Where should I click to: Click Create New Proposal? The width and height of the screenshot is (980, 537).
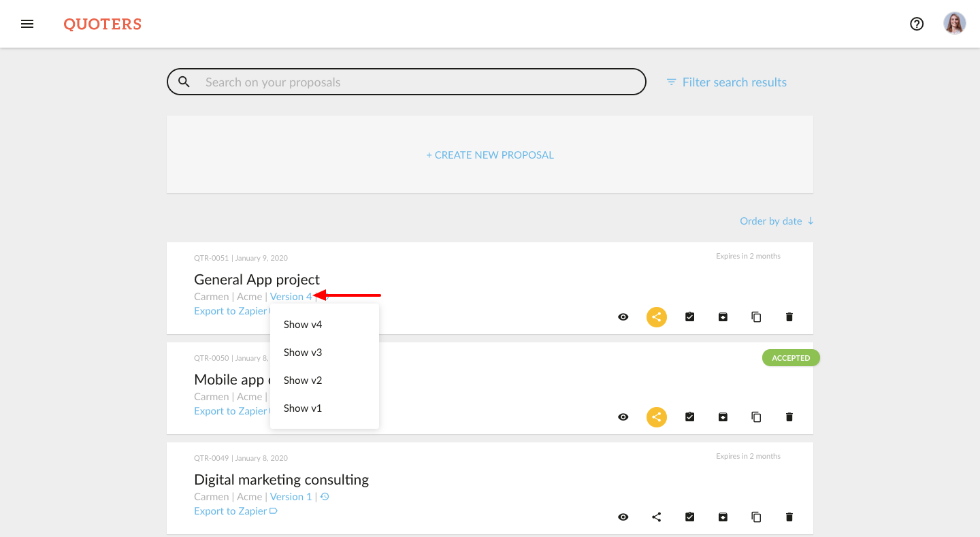(x=489, y=154)
